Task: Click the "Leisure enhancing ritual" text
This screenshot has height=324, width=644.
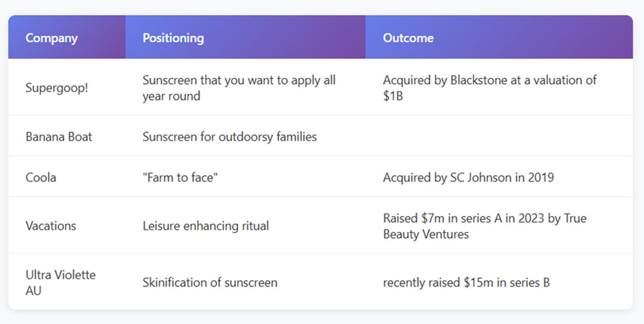Action: [206, 226]
